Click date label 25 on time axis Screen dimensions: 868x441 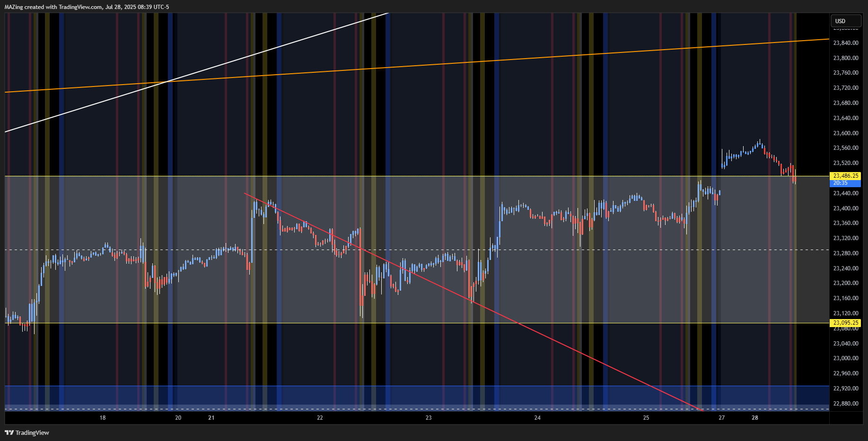646,418
